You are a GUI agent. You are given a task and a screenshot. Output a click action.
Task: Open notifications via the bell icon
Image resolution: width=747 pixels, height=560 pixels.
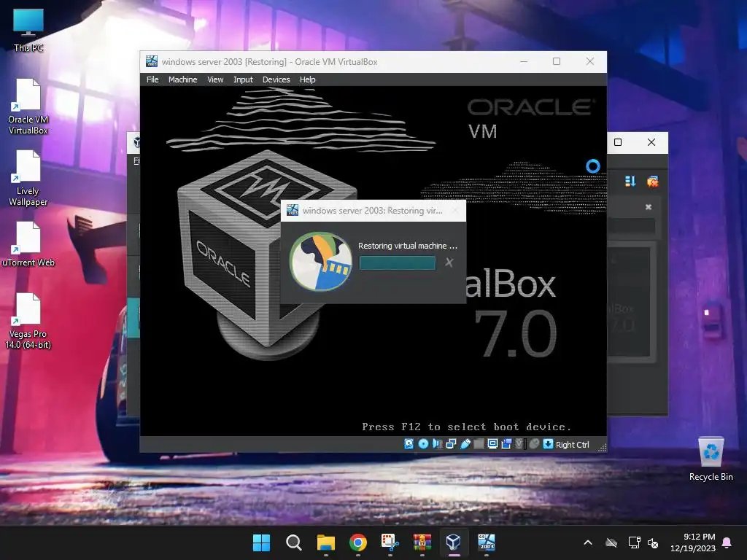(x=727, y=542)
